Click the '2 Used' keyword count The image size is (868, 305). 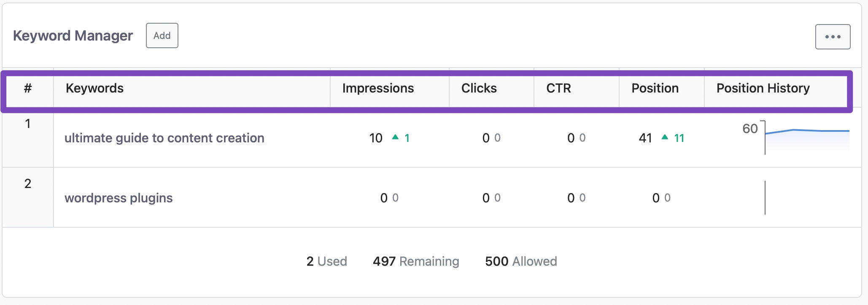[326, 261]
